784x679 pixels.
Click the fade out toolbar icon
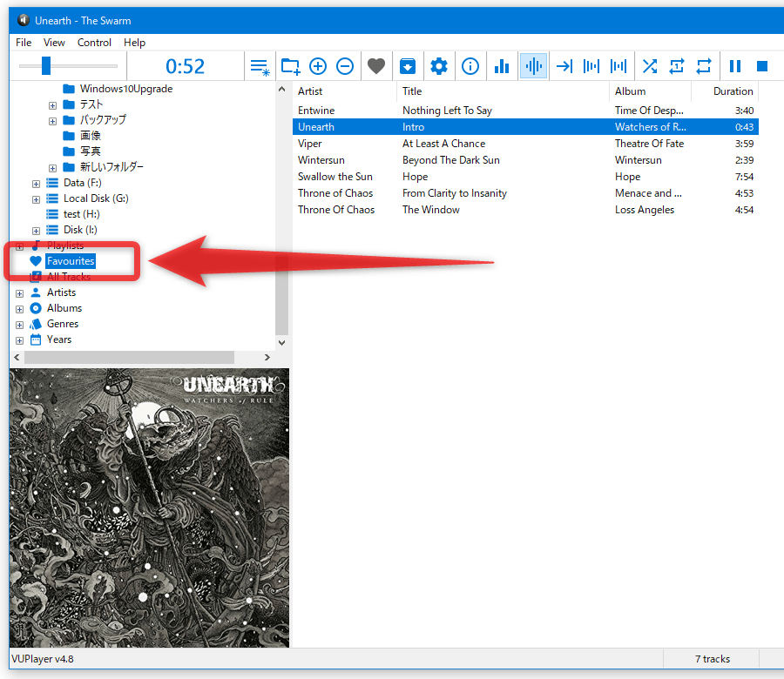[x=591, y=66]
